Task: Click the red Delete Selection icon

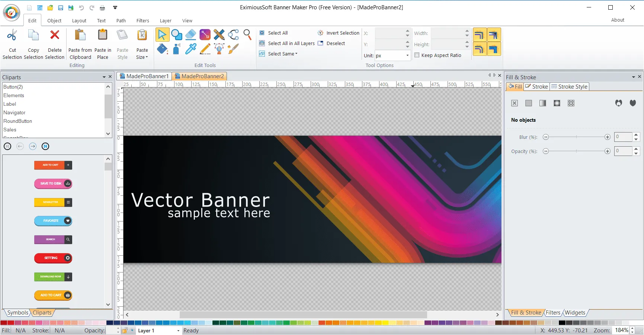Action: click(55, 35)
